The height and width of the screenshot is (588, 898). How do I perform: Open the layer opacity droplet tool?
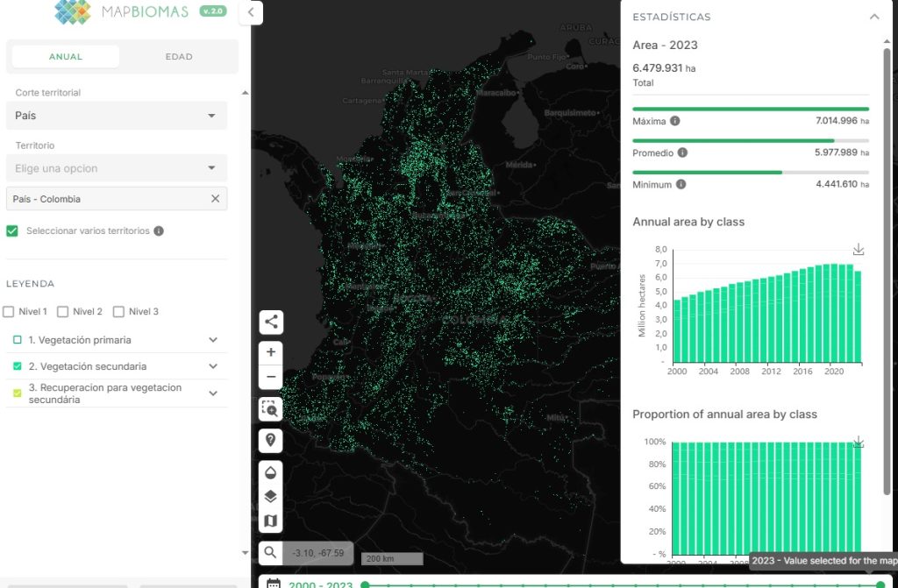tap(271, 471)
